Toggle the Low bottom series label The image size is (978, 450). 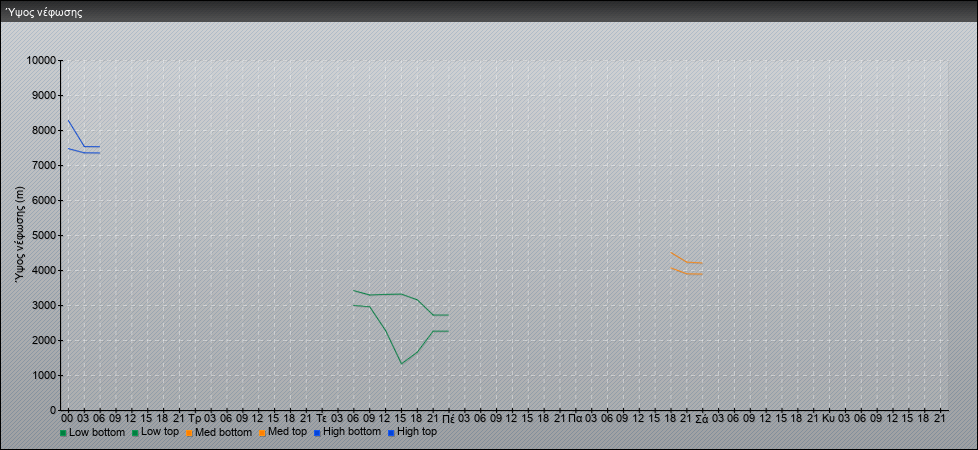pos(97,432)
